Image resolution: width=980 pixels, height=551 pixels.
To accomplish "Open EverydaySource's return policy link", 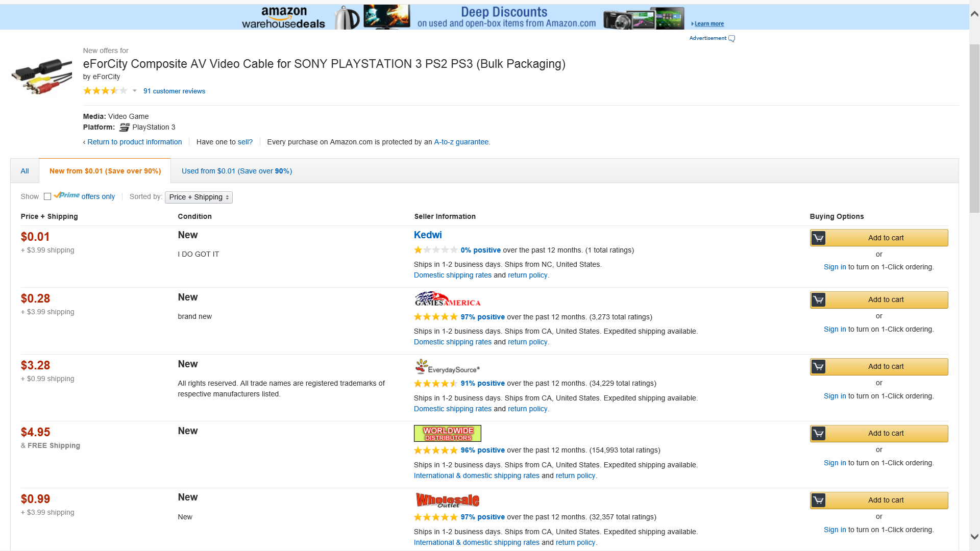I will pyautogui.click(x=527, y=409).
